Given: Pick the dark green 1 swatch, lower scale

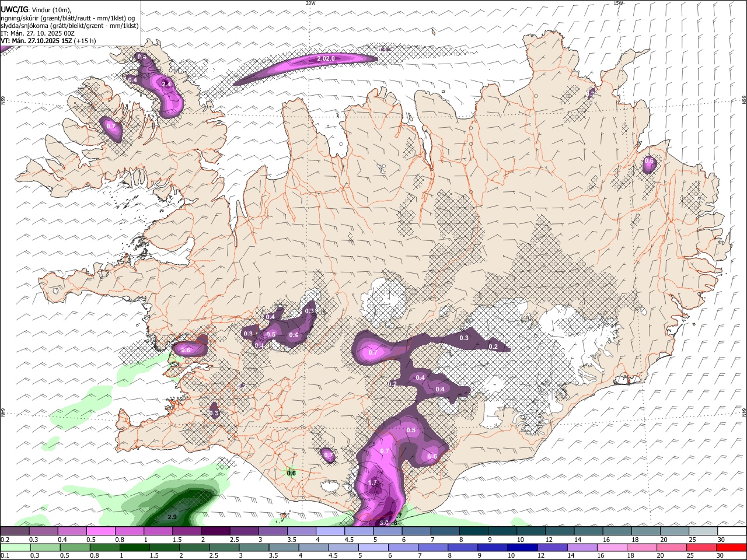Looking at the screenshot, I should tap(135, 547).
